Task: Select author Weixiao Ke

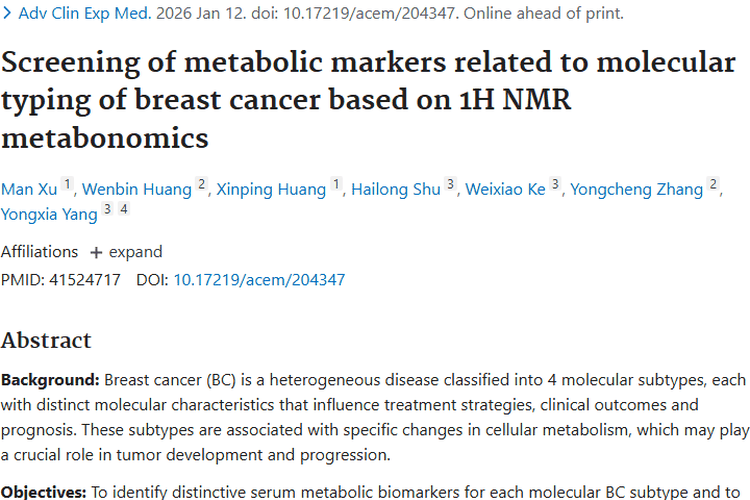Action: click(x=505, y=189)
